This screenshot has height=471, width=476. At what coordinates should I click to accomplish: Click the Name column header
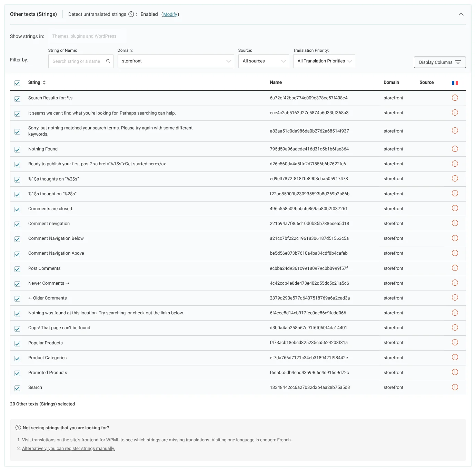(x=276, y=82)
